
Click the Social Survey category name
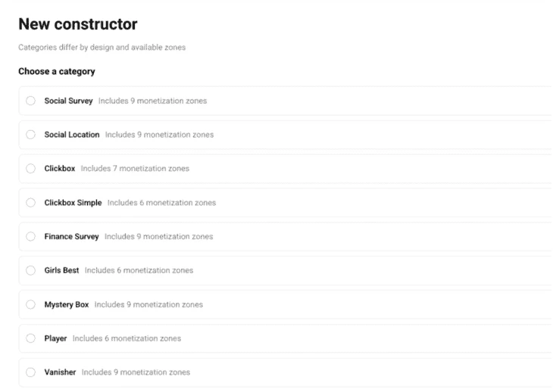tap(68, 101)
